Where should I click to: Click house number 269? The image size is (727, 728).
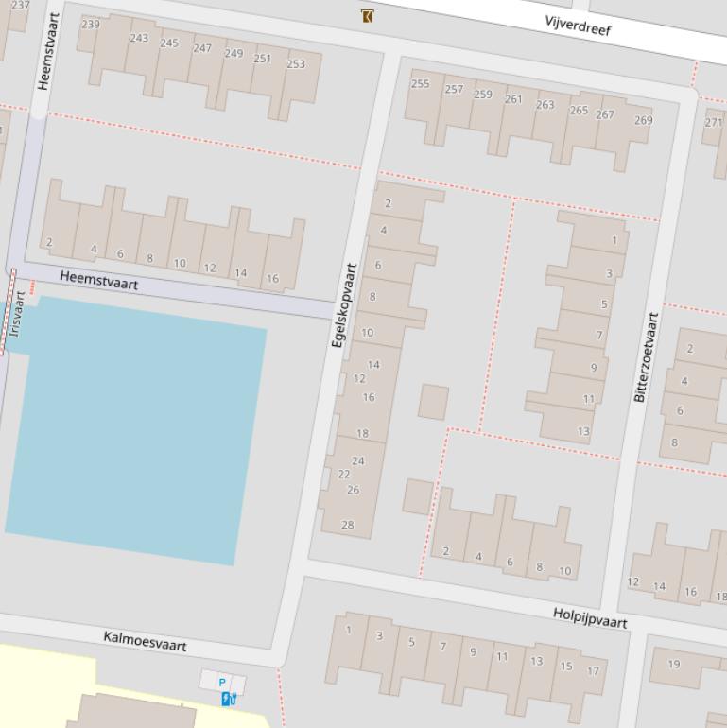click(643, 120)
